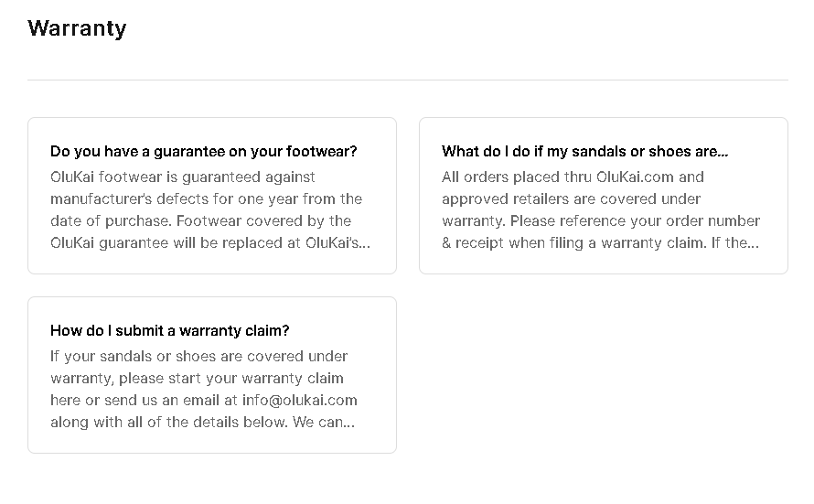
Task: Click "date of purchase. Footwear covered by the" line
Action: click(x=200, y=220)
